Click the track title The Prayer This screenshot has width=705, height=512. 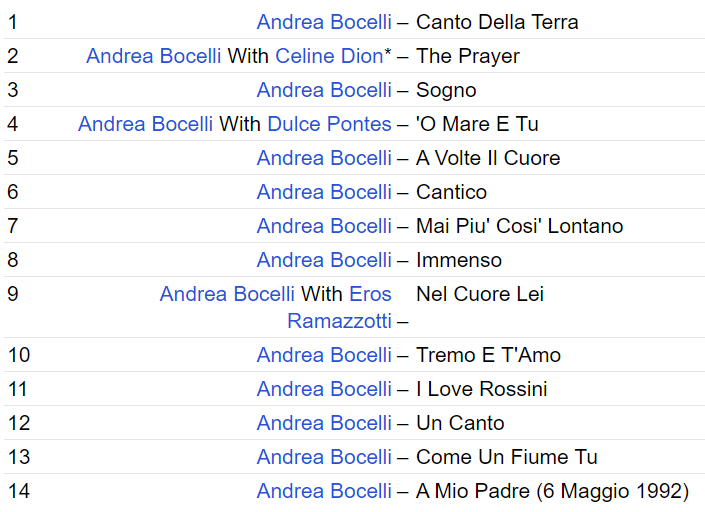(467, 56)
